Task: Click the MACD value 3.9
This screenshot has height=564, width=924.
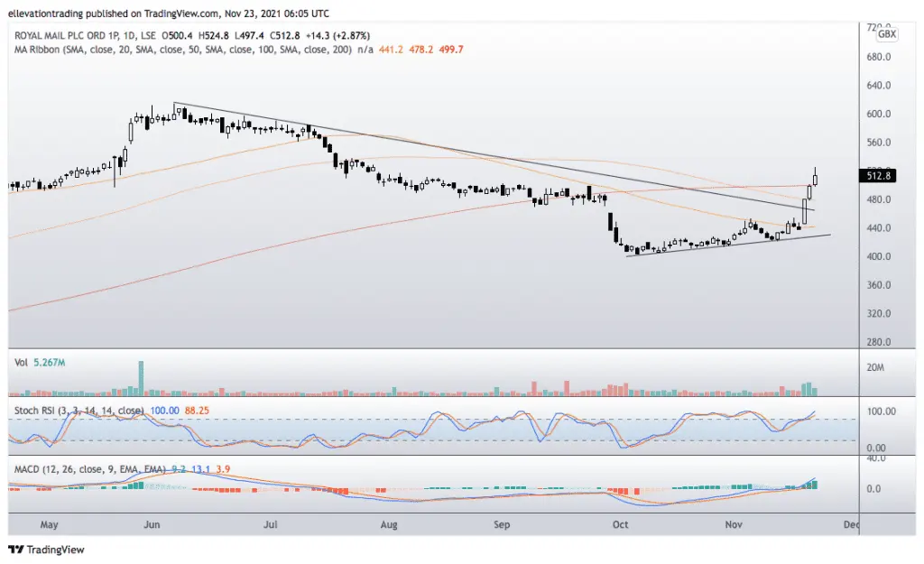Action: (x=223, y=469)
